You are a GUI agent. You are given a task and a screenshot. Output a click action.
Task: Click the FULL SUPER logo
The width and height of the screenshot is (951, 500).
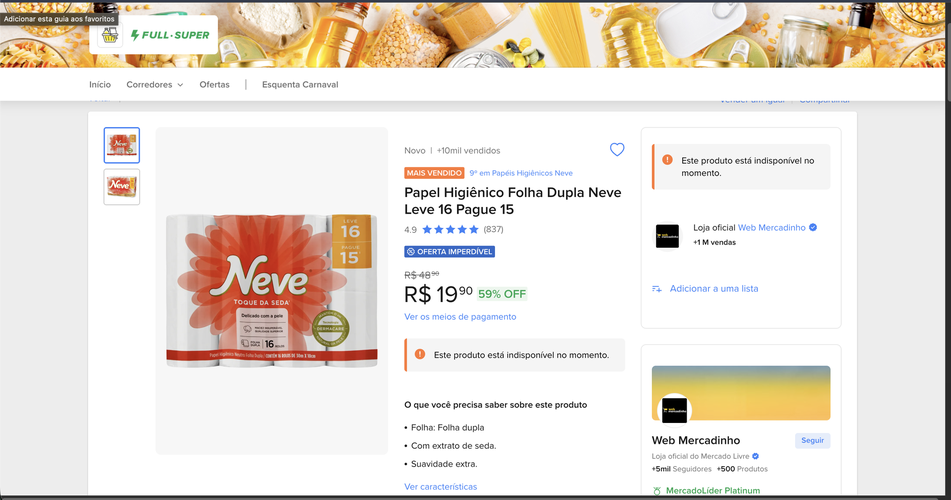(170, 35)
